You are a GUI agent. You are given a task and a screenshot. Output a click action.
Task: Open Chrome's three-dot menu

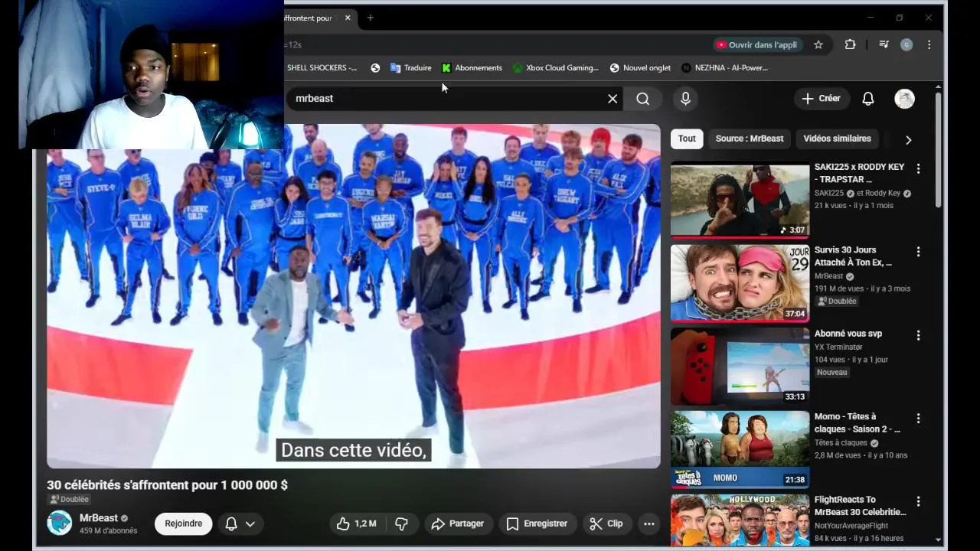[x=929, y=44]
